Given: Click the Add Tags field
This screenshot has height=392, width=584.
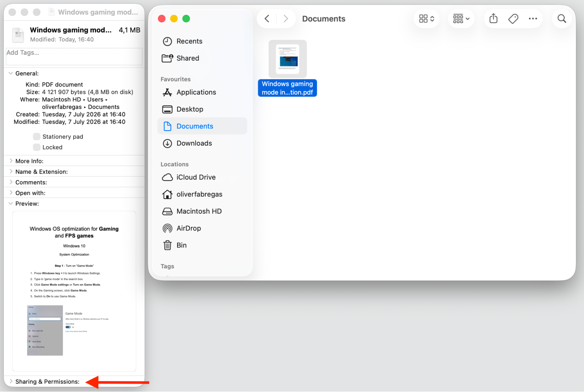Looking at the screenshot, I should 74,57.
